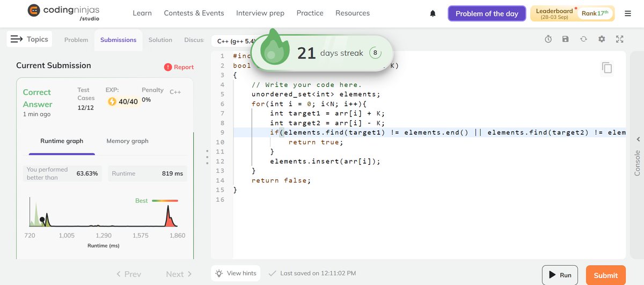This screenshot has width=644, height=285.
Task: Click the Correct Answer status text
Action: [x=38, y=98]
